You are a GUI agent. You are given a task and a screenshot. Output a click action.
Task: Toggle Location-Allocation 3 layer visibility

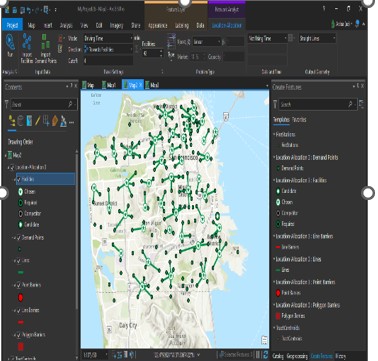[12, 167]
